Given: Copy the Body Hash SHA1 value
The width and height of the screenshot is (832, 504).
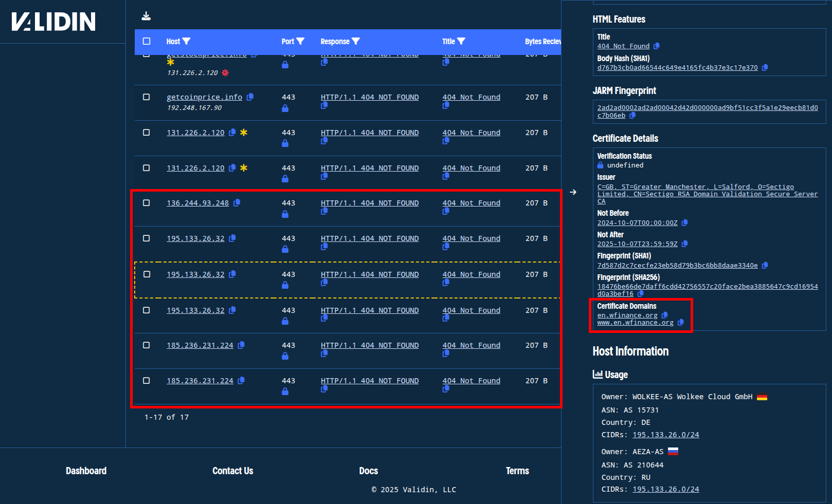Looking at the screenshot, I should click(x=765, y=67).
